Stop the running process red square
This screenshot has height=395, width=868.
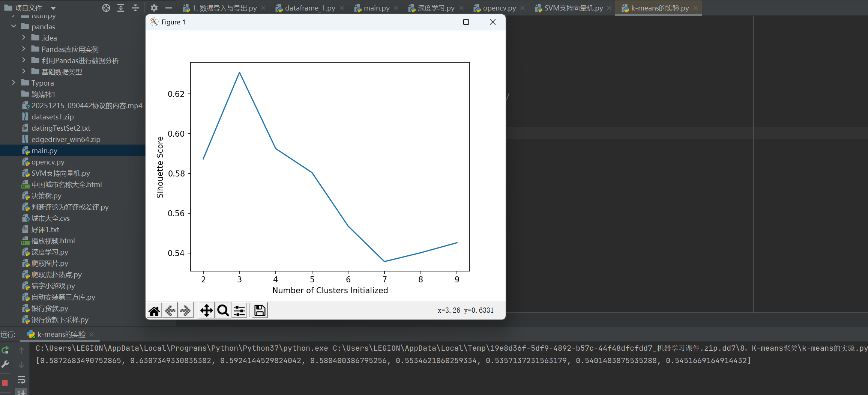click(x=5, y=383)
